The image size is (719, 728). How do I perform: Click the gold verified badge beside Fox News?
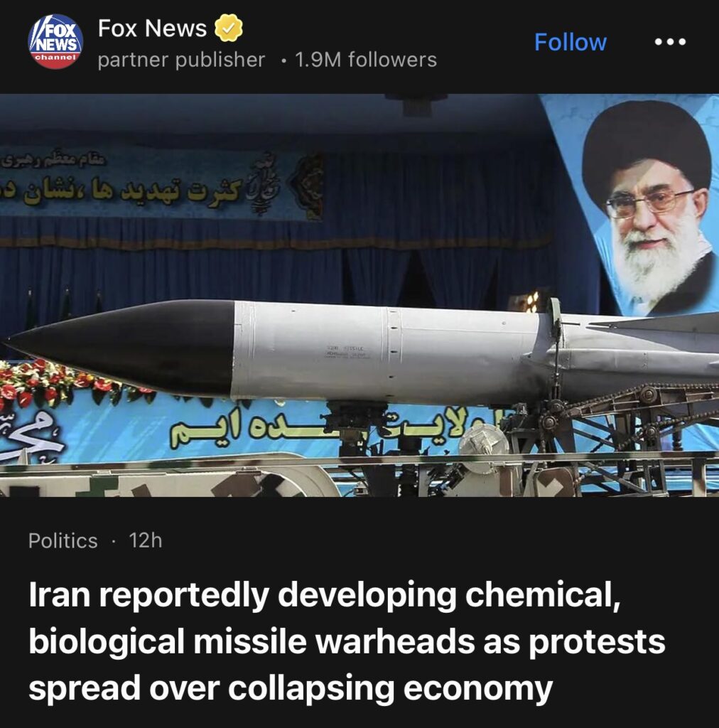(x=228, y=28)
